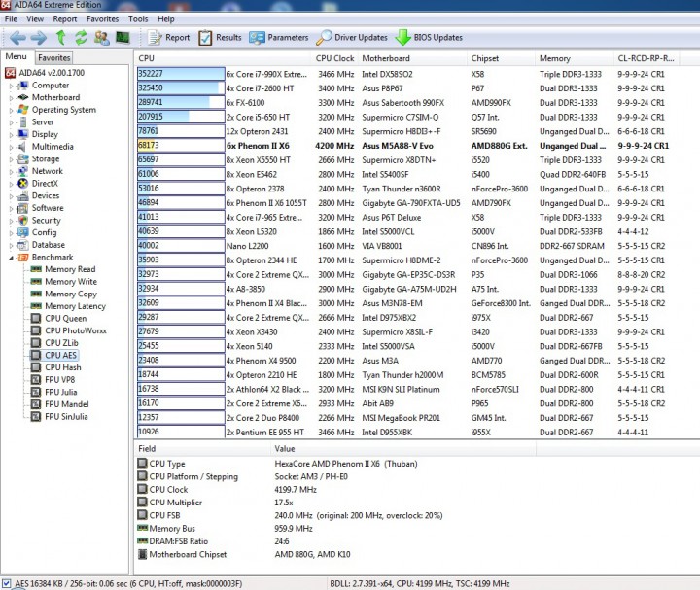Screen dimensions: 700x590
Task: Open the Help menu
Action: (x=165, y=18)
